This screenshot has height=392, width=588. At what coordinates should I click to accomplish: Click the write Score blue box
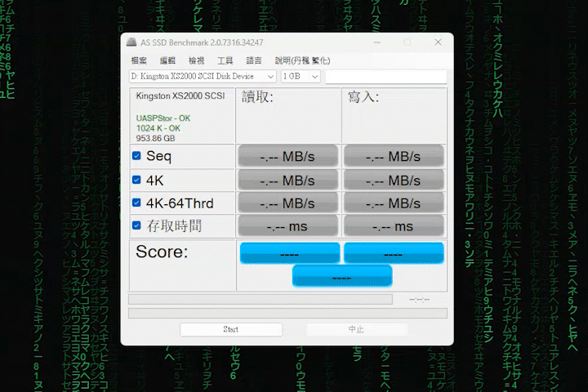coord(394,253)
